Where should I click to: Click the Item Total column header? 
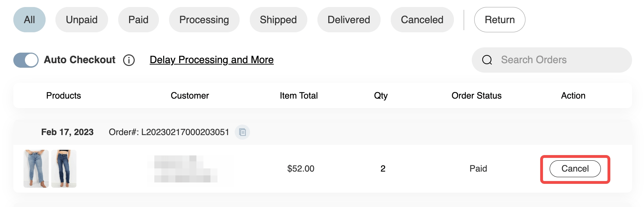298,95
